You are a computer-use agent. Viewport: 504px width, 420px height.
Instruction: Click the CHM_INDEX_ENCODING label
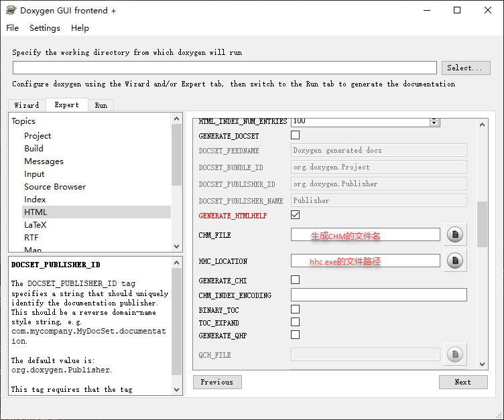coord(235,295)
